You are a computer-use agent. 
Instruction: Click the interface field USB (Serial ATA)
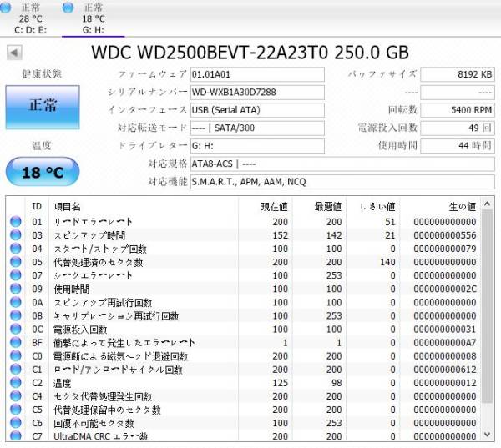pos(257,110)
